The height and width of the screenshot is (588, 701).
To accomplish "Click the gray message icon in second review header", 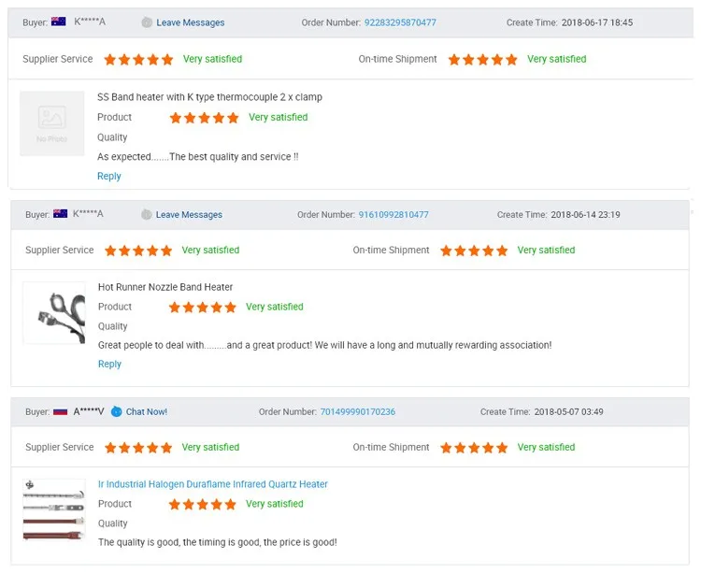I will (147, 215).
